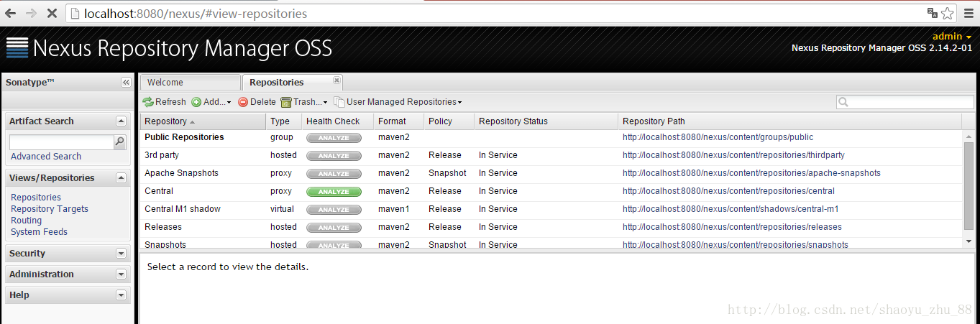Go back with the browser back arrow
This screenshot has height=324, width=980.
pos(11,13)
